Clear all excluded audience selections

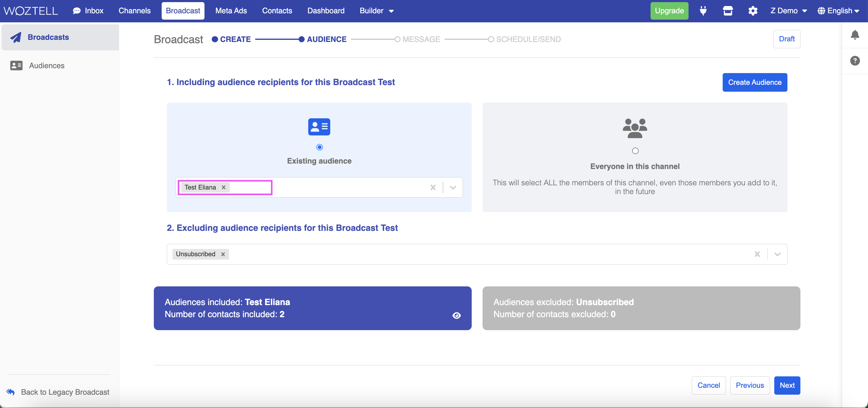point(757,254)
